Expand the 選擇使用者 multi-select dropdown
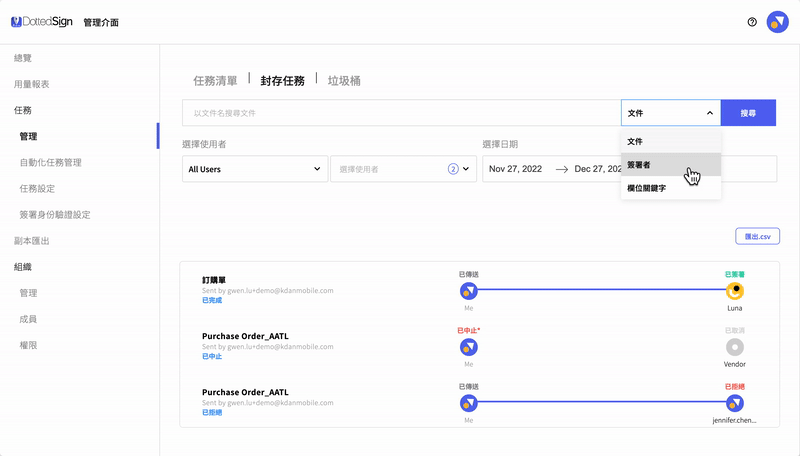The height and width of the screenshot is (456, 800). (403, 169)
